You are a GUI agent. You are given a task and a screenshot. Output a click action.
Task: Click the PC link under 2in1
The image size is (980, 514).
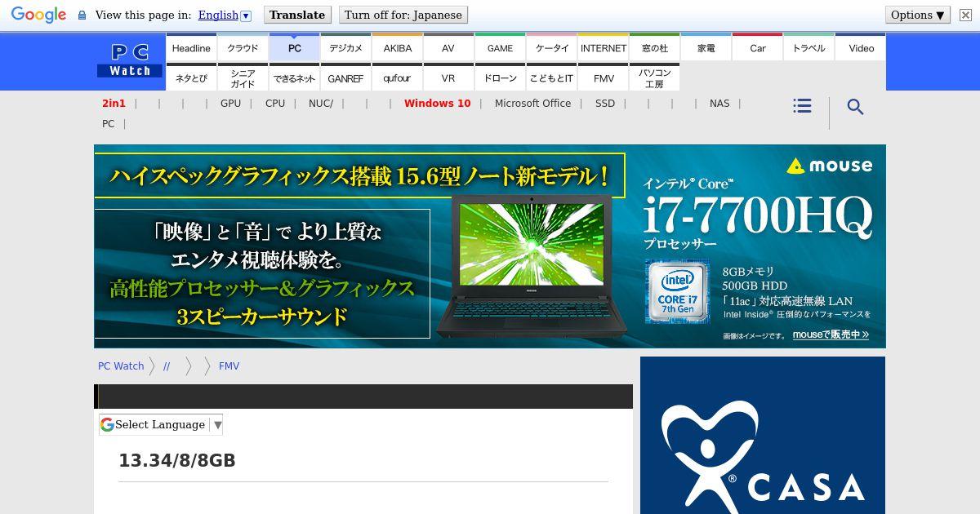click(108, 123)
